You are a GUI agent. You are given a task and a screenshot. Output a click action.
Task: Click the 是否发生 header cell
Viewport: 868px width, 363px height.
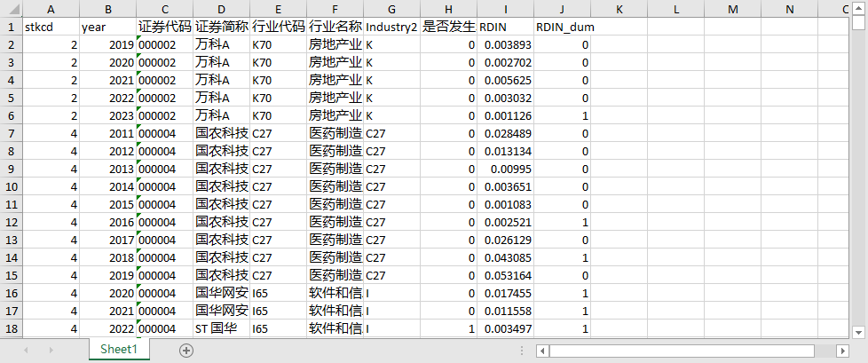449,27
